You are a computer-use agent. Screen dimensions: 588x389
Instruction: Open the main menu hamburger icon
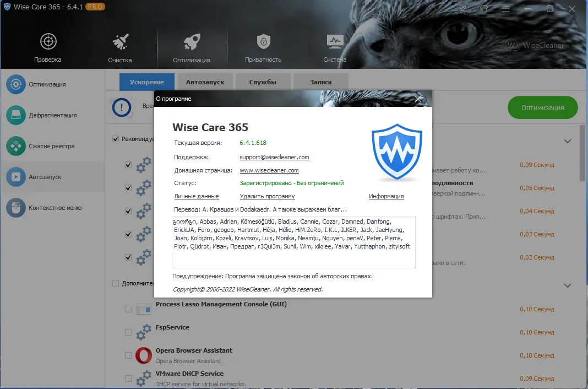tap(506, 9)
